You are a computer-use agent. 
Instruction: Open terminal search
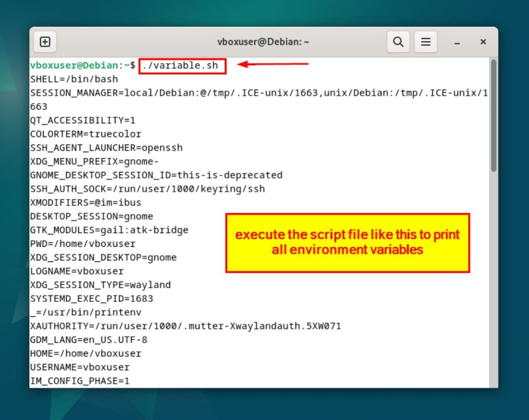click(398, 42)
